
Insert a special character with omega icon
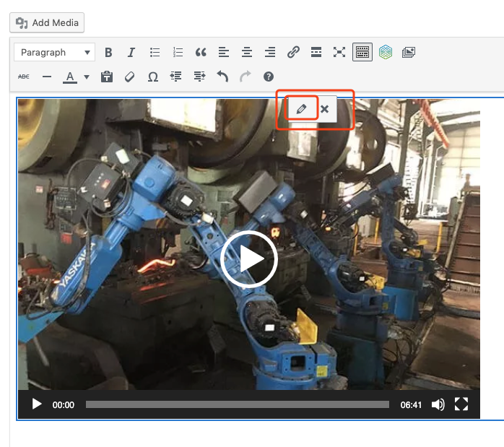click(152, 77)
